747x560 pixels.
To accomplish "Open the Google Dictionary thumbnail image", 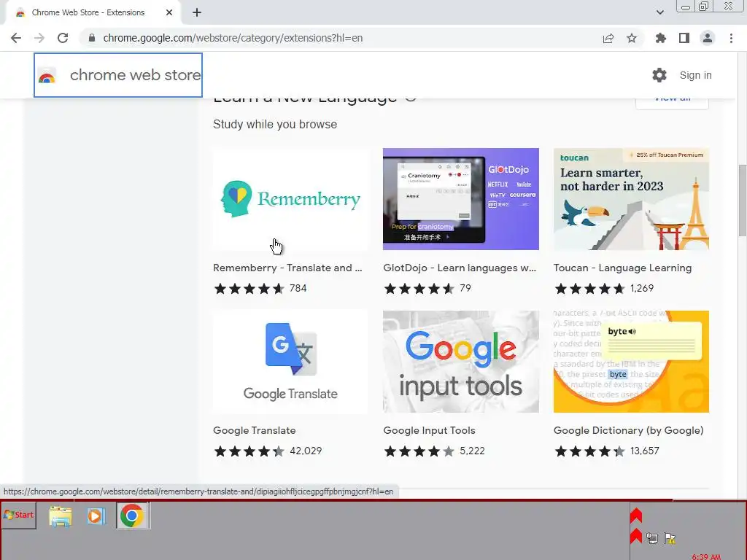I will (631, 362).
